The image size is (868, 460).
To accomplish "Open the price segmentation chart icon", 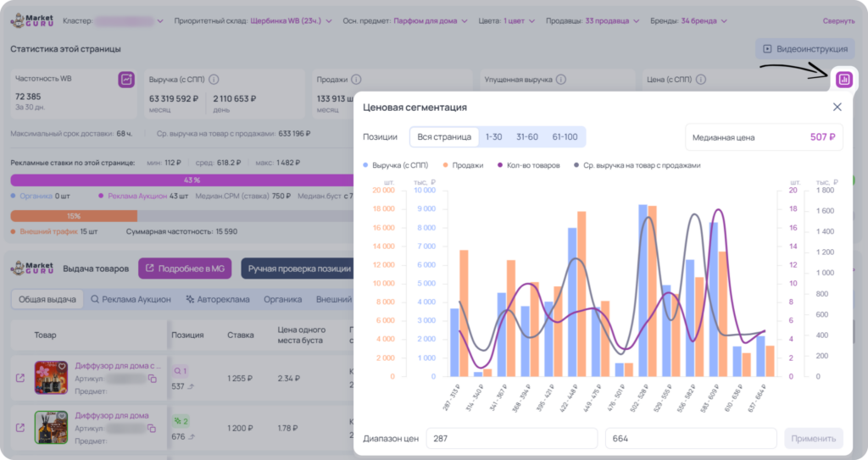I will click(x=843, y=80).
